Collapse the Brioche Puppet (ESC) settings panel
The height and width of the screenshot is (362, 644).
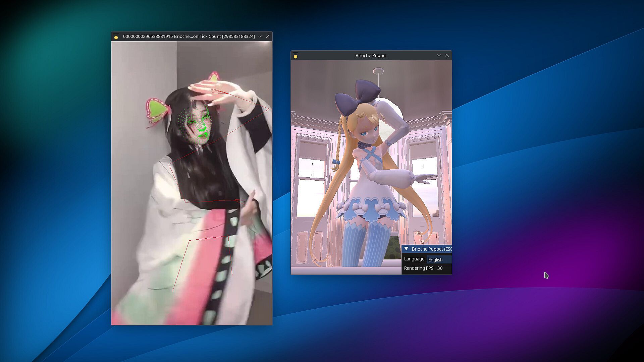pyautogui.click(x=406, y=249)
